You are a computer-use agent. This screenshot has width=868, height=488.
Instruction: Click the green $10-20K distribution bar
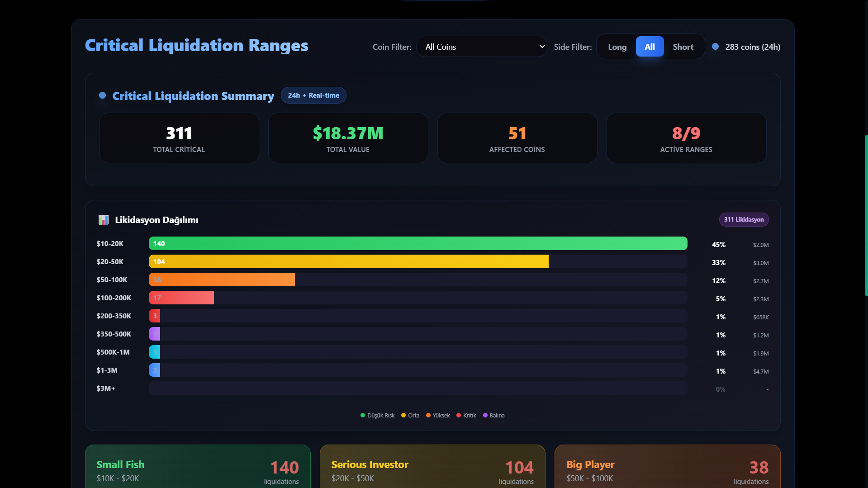coord(418,243)
